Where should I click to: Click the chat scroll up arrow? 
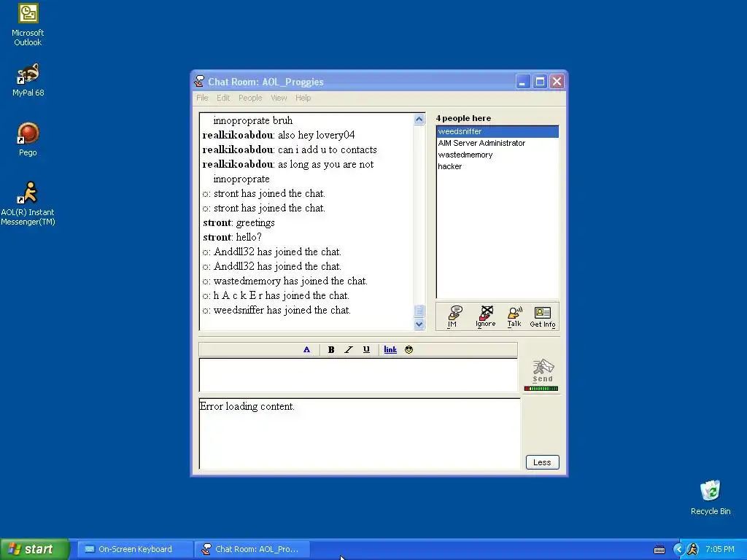click(419, 119)
